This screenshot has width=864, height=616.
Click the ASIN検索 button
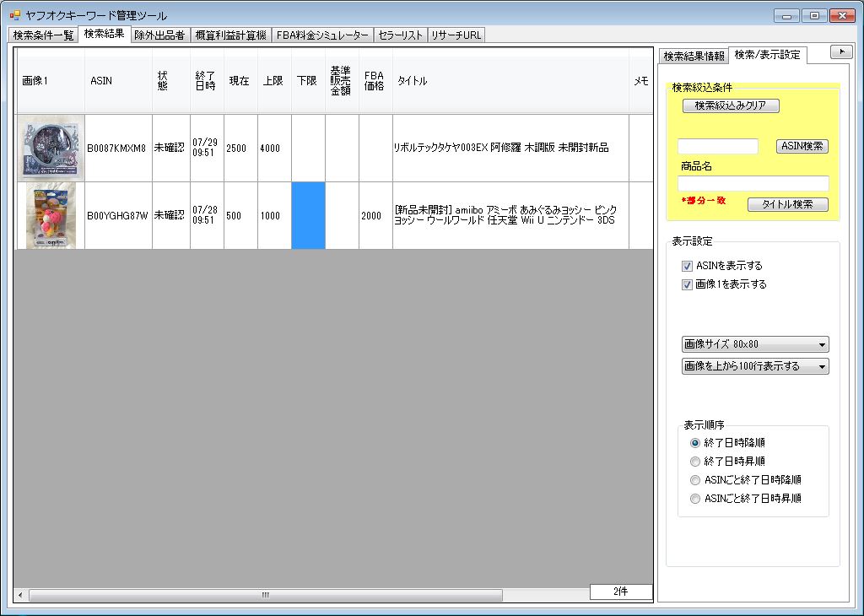(802, 146)
